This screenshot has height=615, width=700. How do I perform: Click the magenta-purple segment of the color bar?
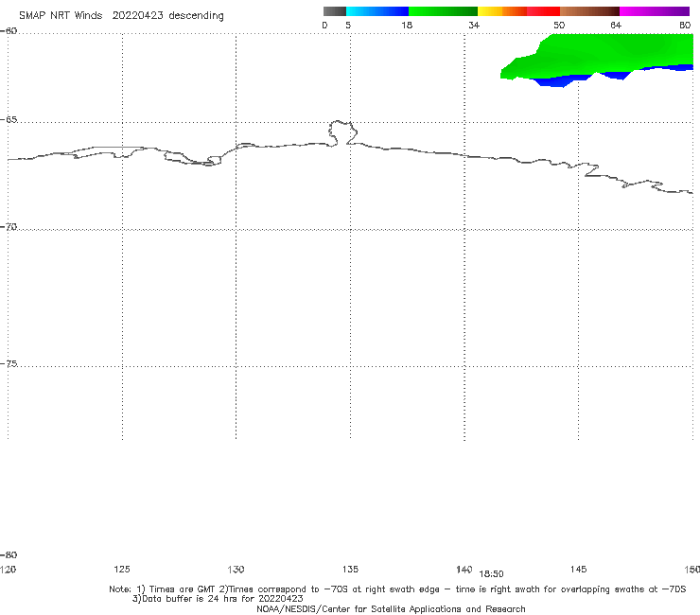[x=655, y=11]
